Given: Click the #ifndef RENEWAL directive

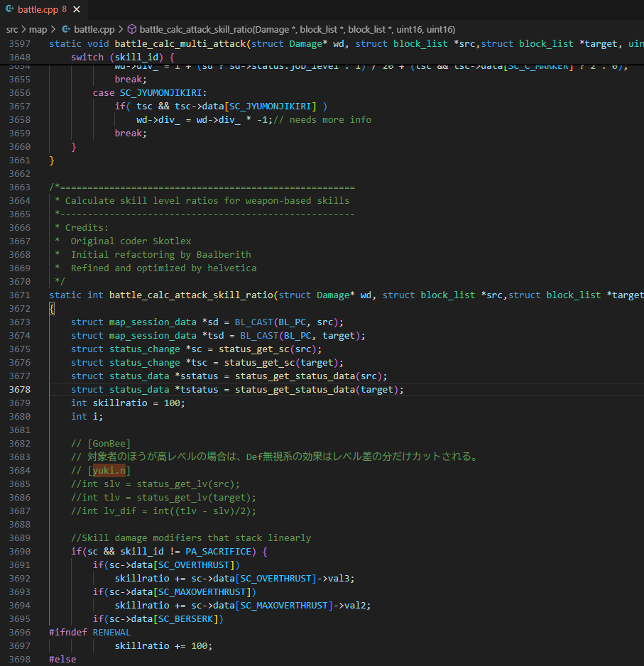Looking at the screenshot, I should [x=89, y=632].
